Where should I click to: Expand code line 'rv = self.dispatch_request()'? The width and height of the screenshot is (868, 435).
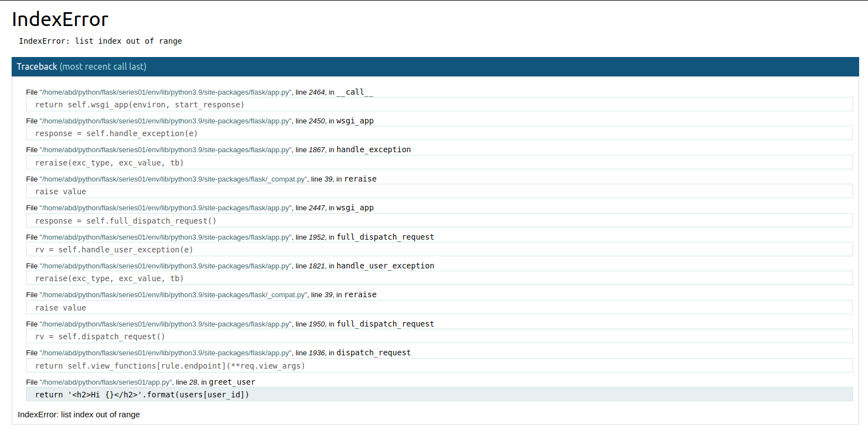pyautogui.click(x=439, y=336)
